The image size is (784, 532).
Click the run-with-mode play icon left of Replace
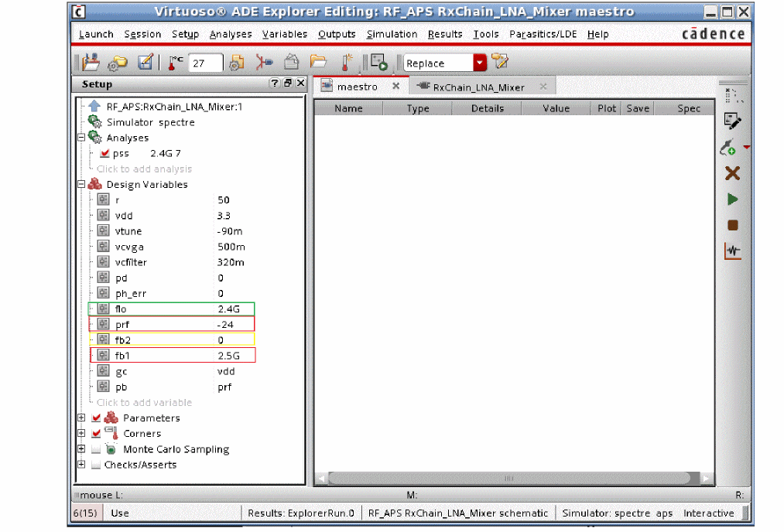click(x=378, y=63)
